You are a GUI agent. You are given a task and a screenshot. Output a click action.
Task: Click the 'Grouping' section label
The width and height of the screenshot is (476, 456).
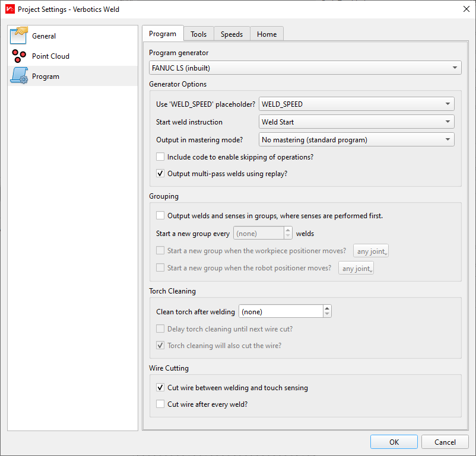164,196
